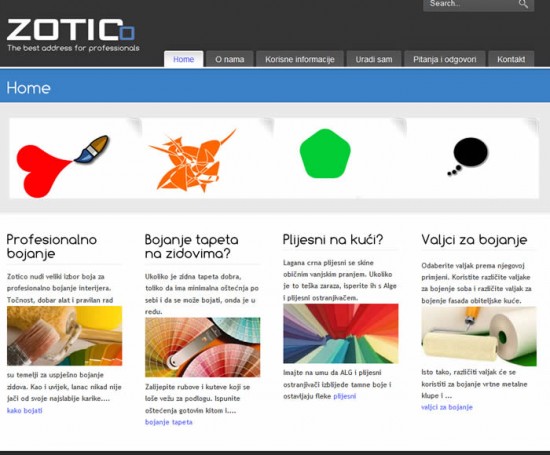Follow the kako bojati link
Image resolution: width=550 pixels, height=455 pixels.
(x=25, y=410)
